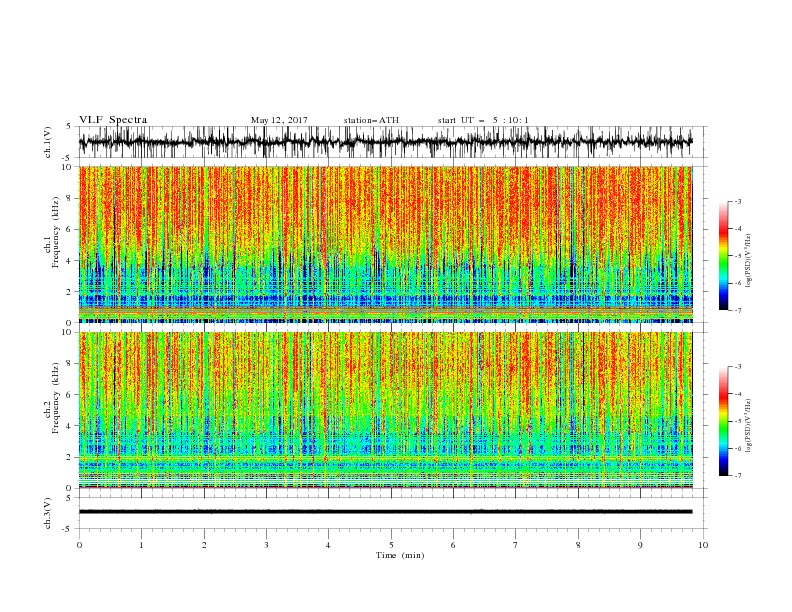The width and height of the screenshot is (792, 612).
Task: Click time axis tick label "1"
Action: tap(141, 545)
